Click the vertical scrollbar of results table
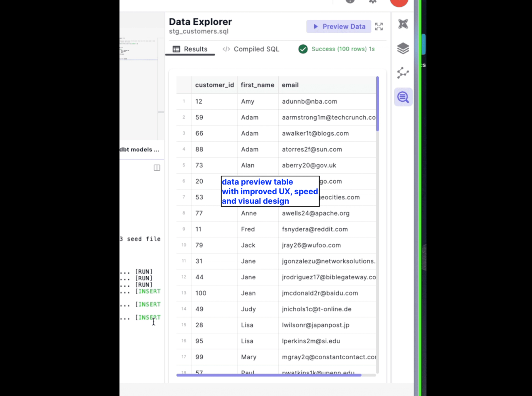The height and width of the screenshot is (396, 532). (x=378, y=104)
